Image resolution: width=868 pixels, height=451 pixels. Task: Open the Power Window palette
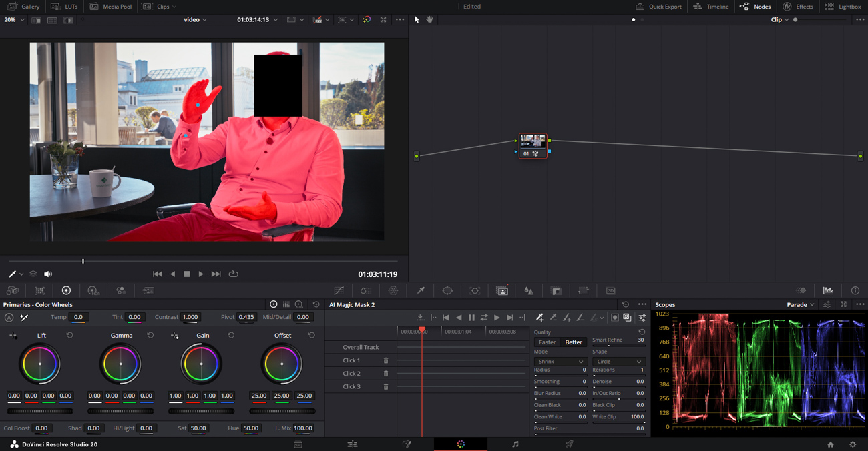point(447,291)
